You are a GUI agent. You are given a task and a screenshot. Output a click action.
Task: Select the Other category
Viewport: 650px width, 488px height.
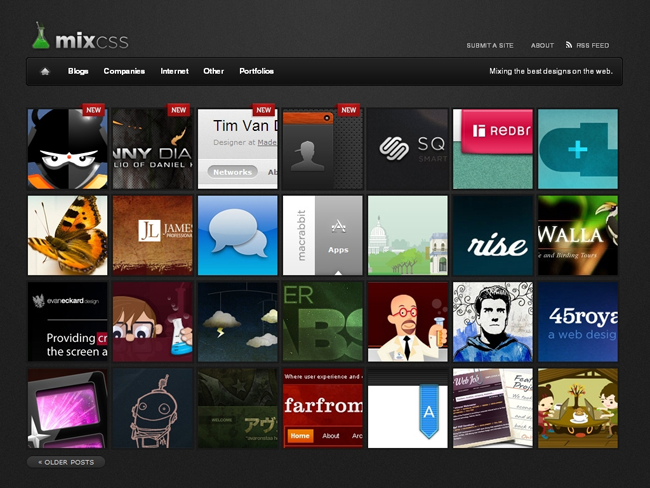pyautogui.click(x=213, y=71)
